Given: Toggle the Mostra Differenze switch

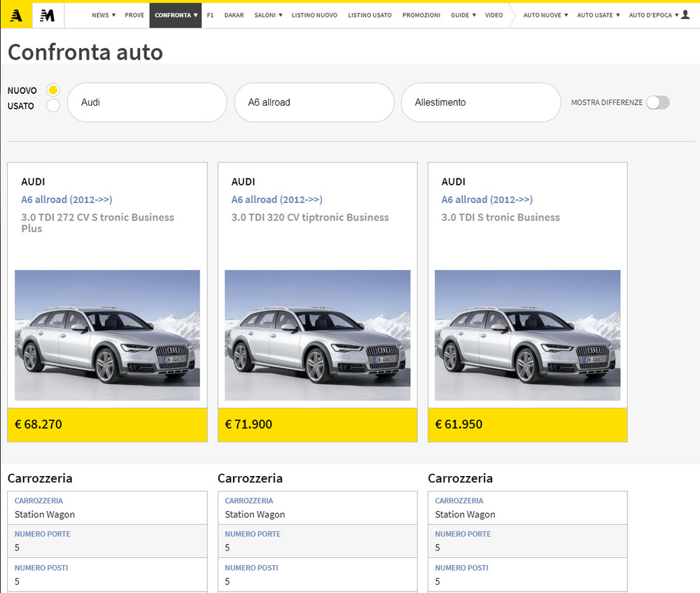Looking at the screenshot, I should coord(658,103).
